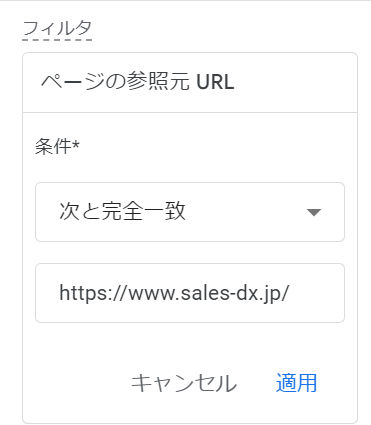
Task: Focus the URL text box at its empty end
Action: 315,293
